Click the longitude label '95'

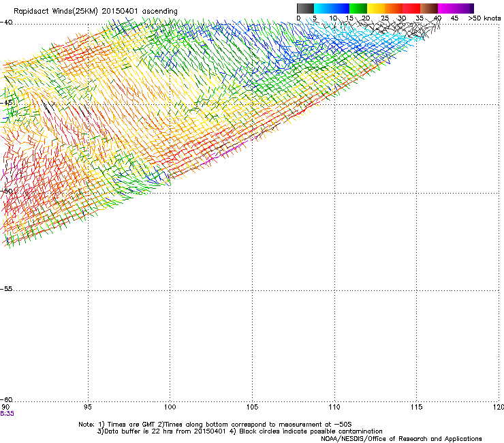coord(87,408)
